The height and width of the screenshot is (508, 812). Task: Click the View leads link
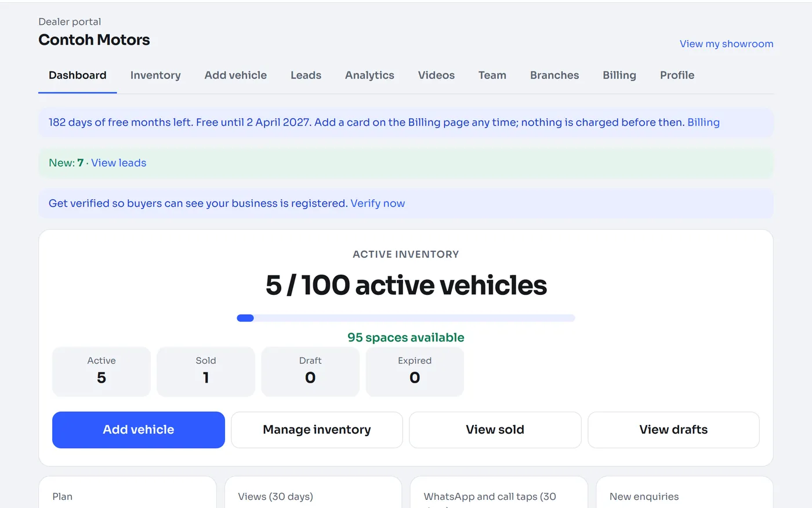[119, 163]
